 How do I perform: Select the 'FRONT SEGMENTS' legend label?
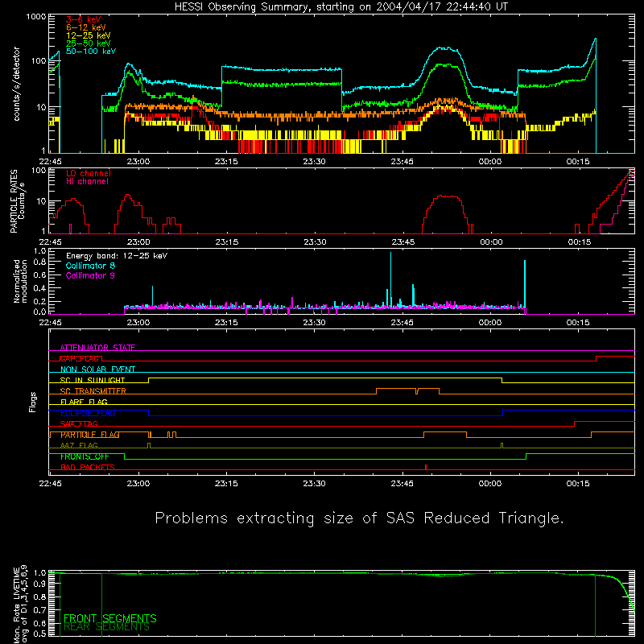110,618
